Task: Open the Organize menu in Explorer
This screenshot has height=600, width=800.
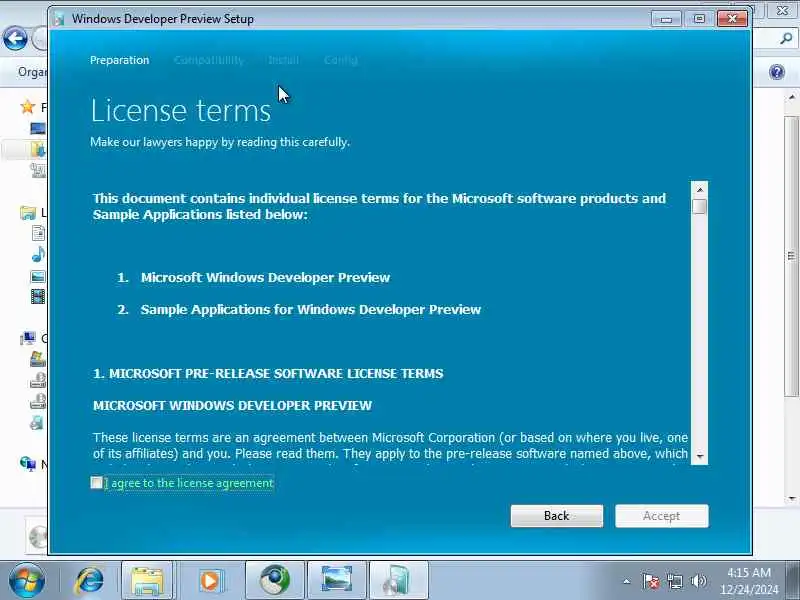Action: [32, 72]
